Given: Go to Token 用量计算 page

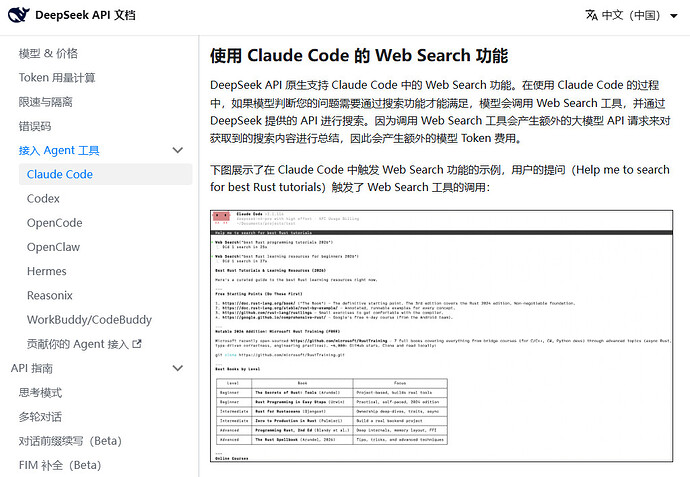Looking at the screenshot, I should [57, 78].
